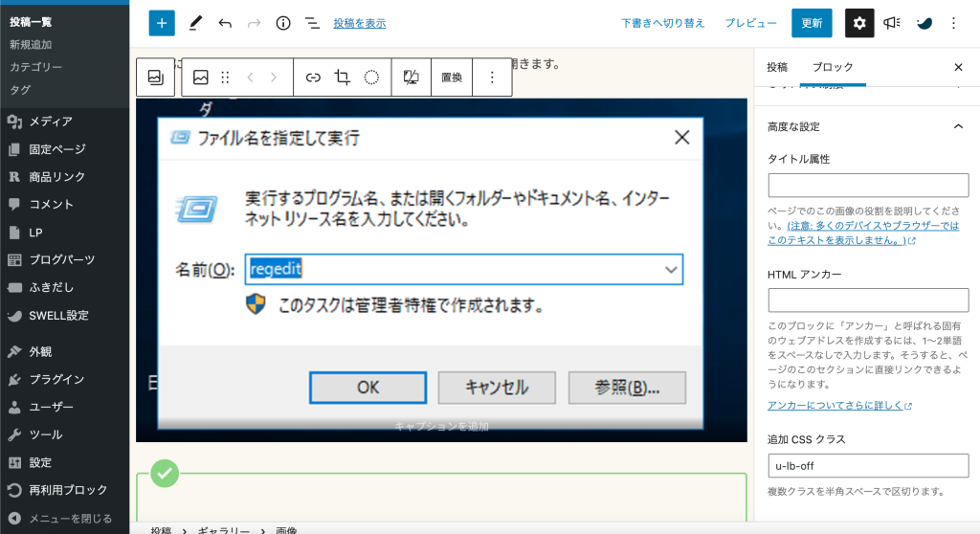Click 画像 in the bottom breadcrumb
Image resolution: width=980 pixels, height=534 pixels.
(x=286, y=529)
